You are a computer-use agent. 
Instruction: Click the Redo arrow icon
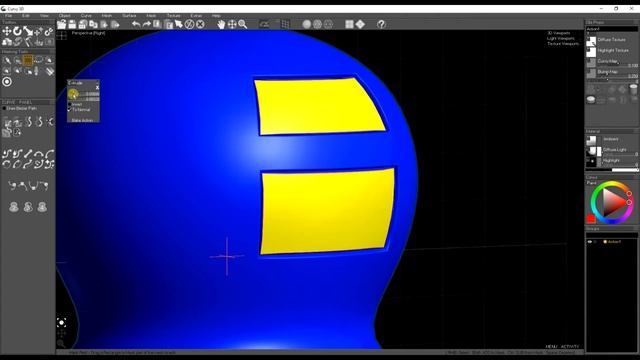(x=147, y=24)
